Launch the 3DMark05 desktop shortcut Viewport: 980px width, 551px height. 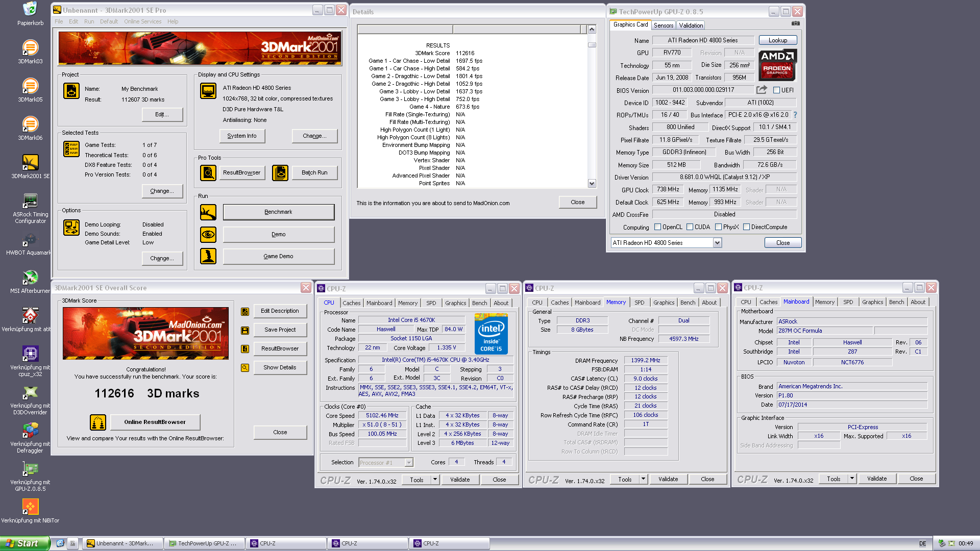click(30, 86)
